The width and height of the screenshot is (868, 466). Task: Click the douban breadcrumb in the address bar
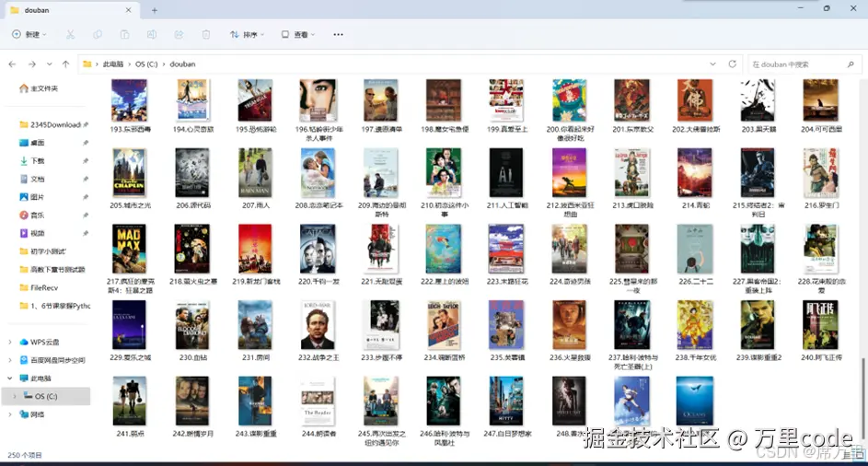coord(182,64)
